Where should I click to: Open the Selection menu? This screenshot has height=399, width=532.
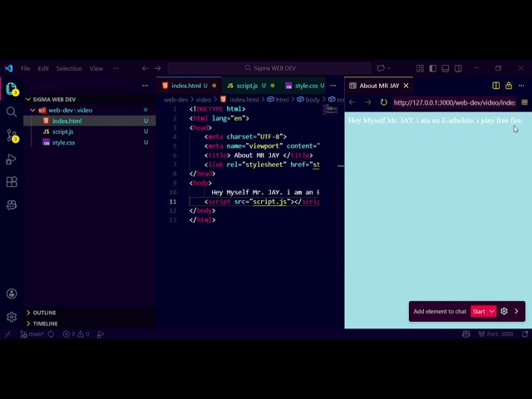coord(69,68)
